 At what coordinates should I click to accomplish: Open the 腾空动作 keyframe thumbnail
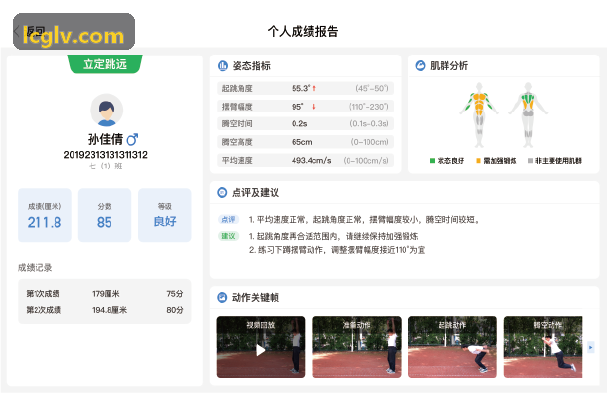(x=543, y=347)
